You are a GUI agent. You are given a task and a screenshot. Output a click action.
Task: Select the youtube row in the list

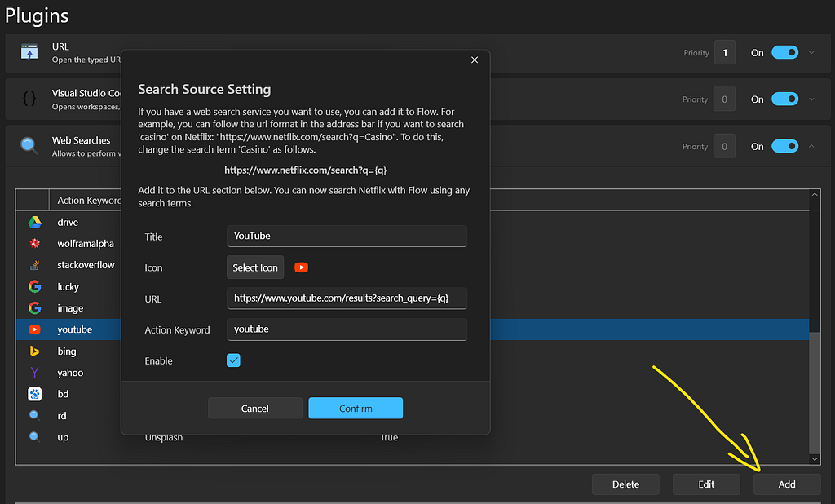coord(413,329)
